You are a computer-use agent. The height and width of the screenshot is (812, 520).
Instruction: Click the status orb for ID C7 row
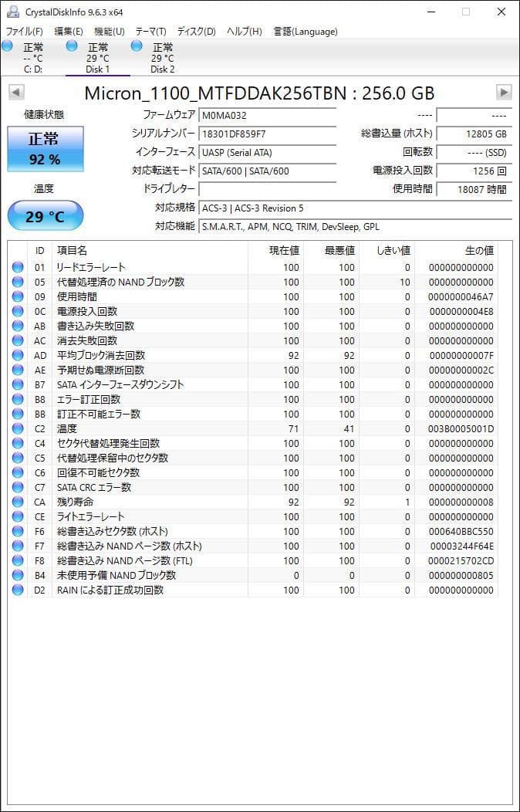coord(18,487)
